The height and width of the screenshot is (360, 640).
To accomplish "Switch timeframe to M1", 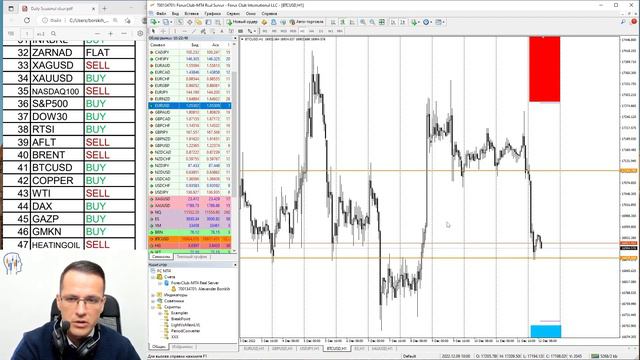I will [x=265, y=31].
